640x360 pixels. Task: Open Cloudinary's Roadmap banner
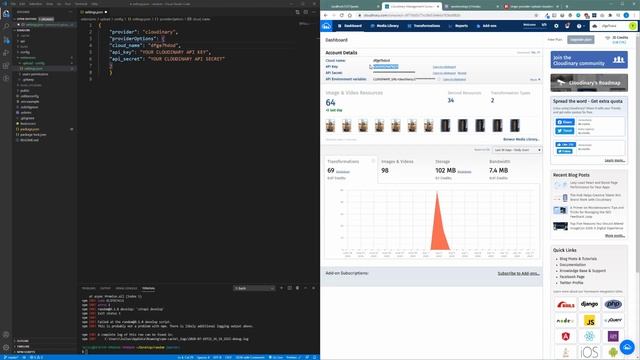(x=589, y=82)
